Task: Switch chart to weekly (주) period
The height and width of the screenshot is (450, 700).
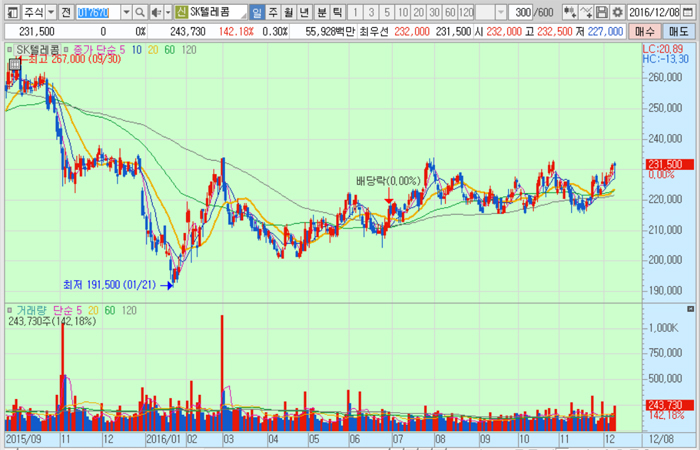Action: [x=274, y=13]
